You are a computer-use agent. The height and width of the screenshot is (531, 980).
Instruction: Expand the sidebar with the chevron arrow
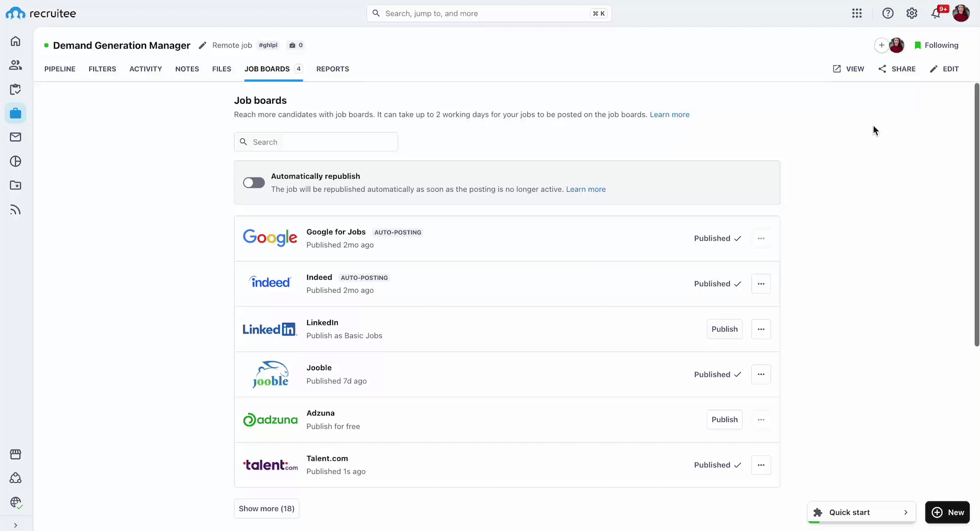pyautogui.click(x=15, y=525)
